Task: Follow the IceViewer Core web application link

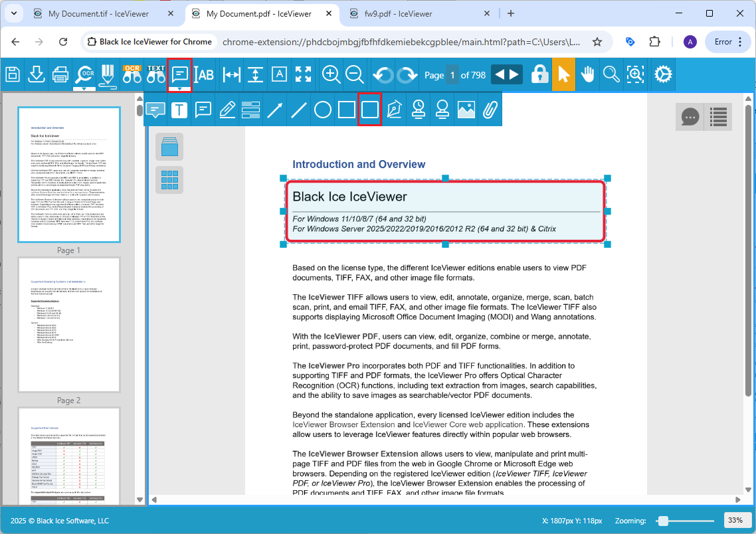Action: pos(468,424)
